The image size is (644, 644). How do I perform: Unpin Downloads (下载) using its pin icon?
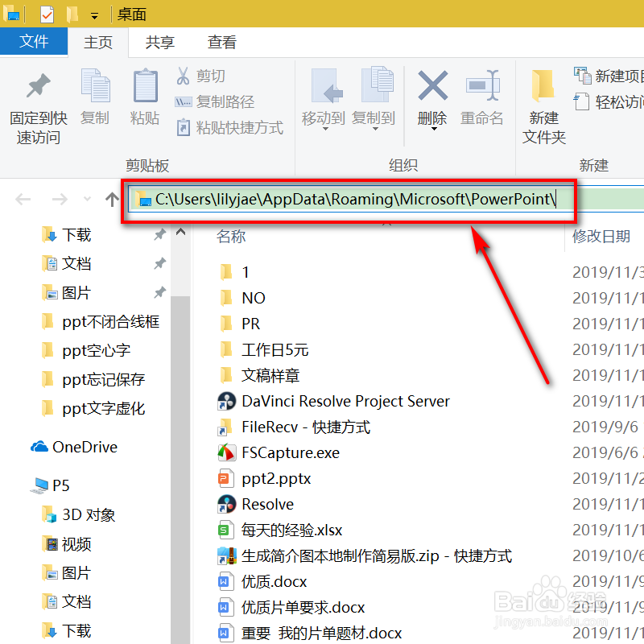pos(159,234)
